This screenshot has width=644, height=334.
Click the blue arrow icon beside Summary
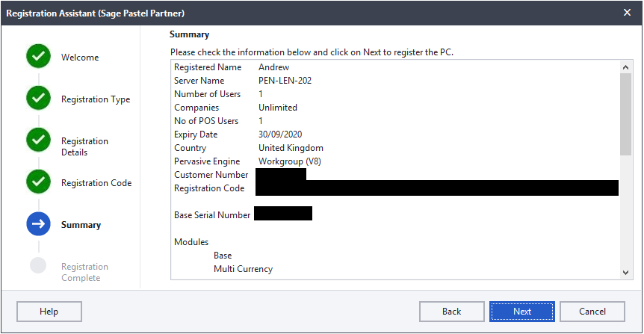(39, 224)
